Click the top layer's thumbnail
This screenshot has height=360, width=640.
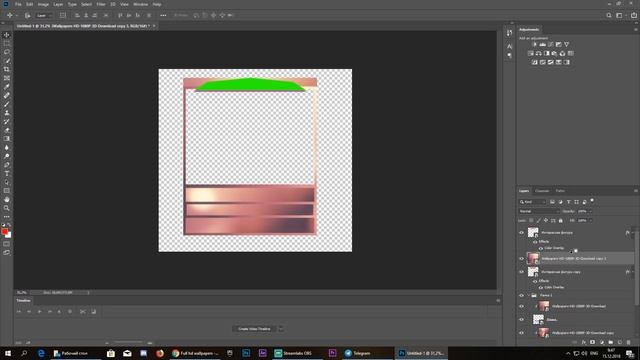[x=533, y=233]
